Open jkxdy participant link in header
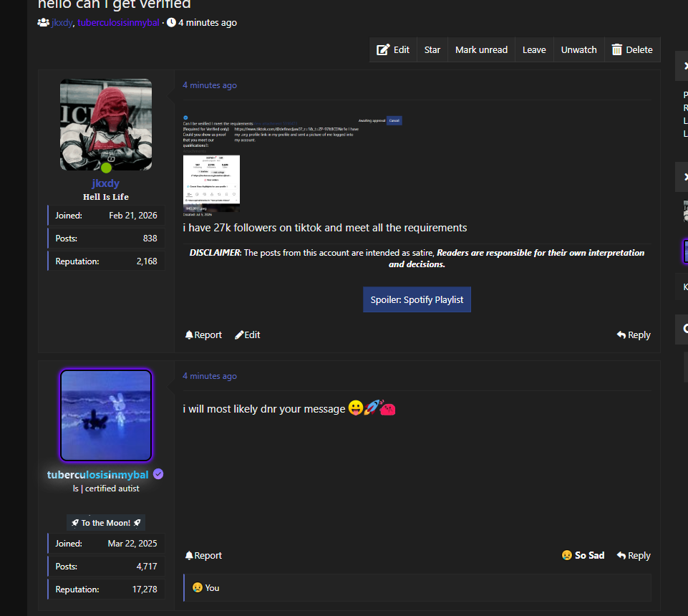 [x=62, y=22]
